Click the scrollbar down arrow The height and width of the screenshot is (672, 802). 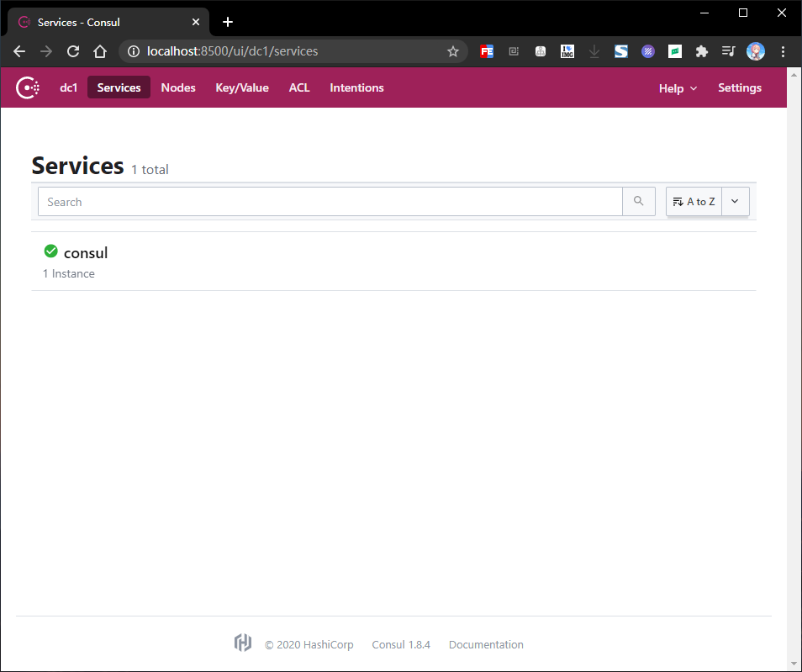[x=794, y=664]
